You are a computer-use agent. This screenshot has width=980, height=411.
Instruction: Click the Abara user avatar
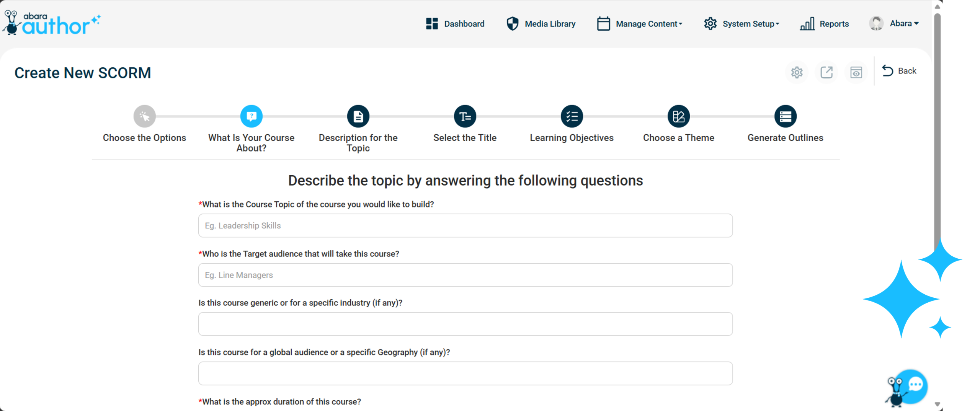[875, 24]
